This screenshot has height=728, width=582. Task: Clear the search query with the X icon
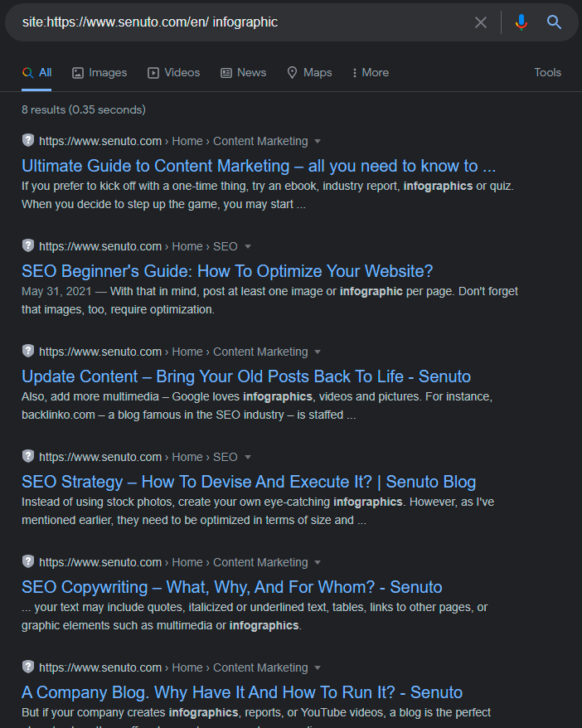[481, 22]
